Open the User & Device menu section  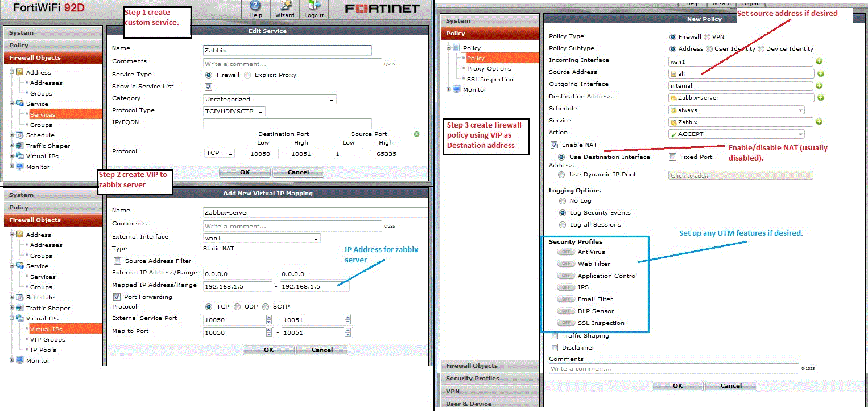(490, 404)
